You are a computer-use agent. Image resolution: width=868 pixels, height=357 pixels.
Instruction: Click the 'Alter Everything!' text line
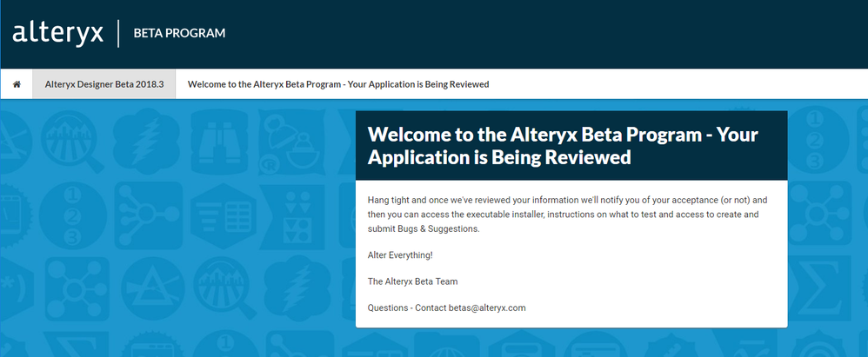click(400, 255)
